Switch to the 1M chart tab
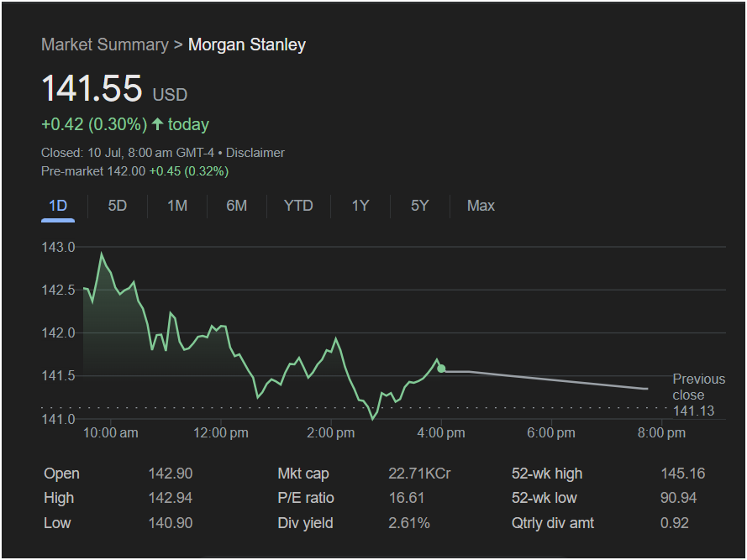 (177, 206)
